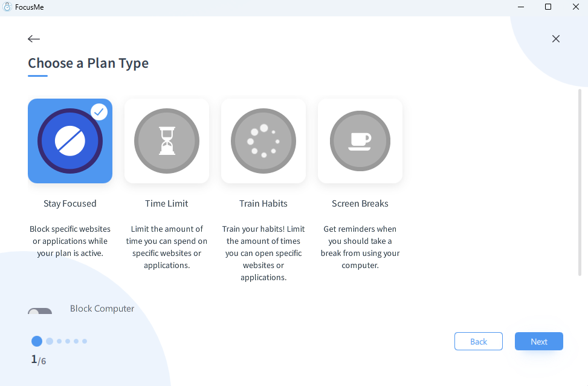588x386 pixels.
Task: Jump to the second step progress dot
Action: (x=50, y=341)
